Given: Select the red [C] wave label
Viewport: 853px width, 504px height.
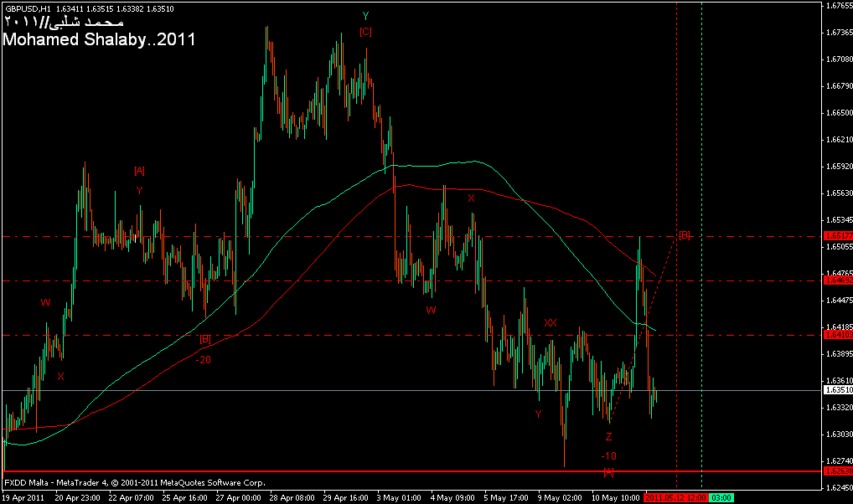Looking at the screenshot, I should pyautogui.click(x=365, y=32).
